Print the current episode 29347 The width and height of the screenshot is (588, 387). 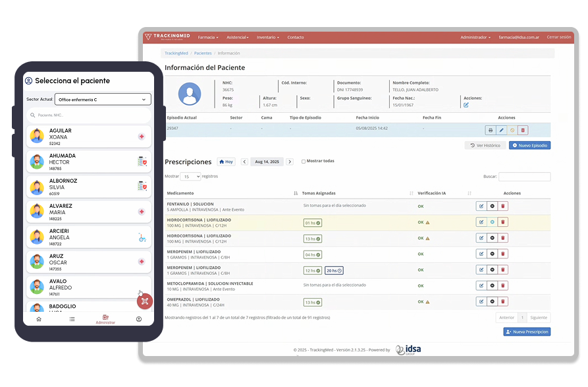[x=491, y=131]
